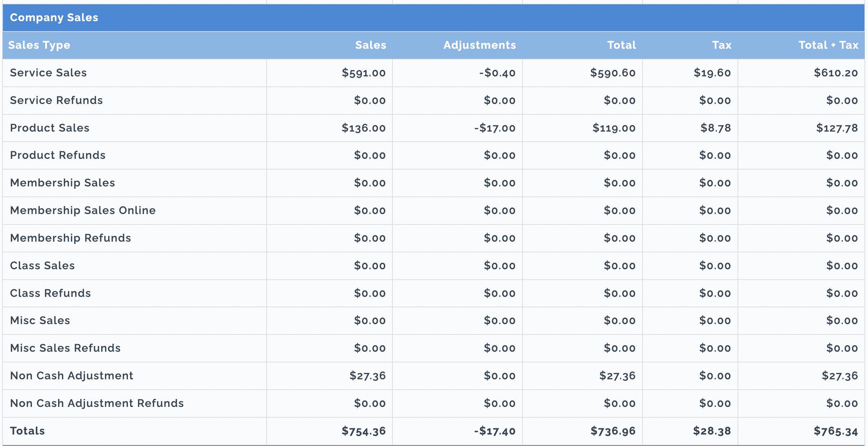Click the $27.36 value in Total + Tax column

(840, 376)
